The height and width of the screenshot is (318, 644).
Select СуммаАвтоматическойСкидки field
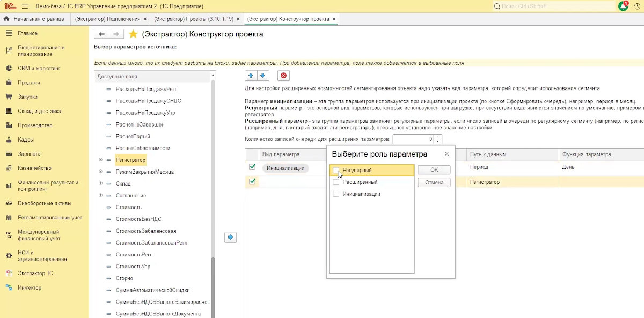pos(154,290)
